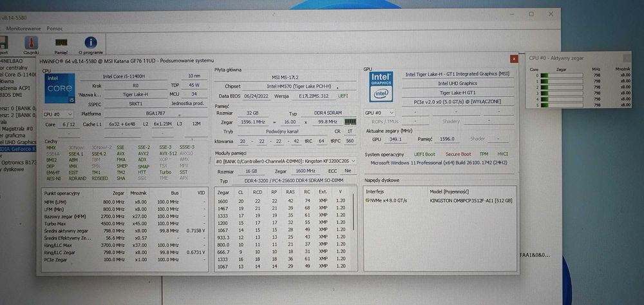This screenshot has width=644, height=305.
Task: Open the memory module BANK 0 dropdown
Action: [286, 161]
